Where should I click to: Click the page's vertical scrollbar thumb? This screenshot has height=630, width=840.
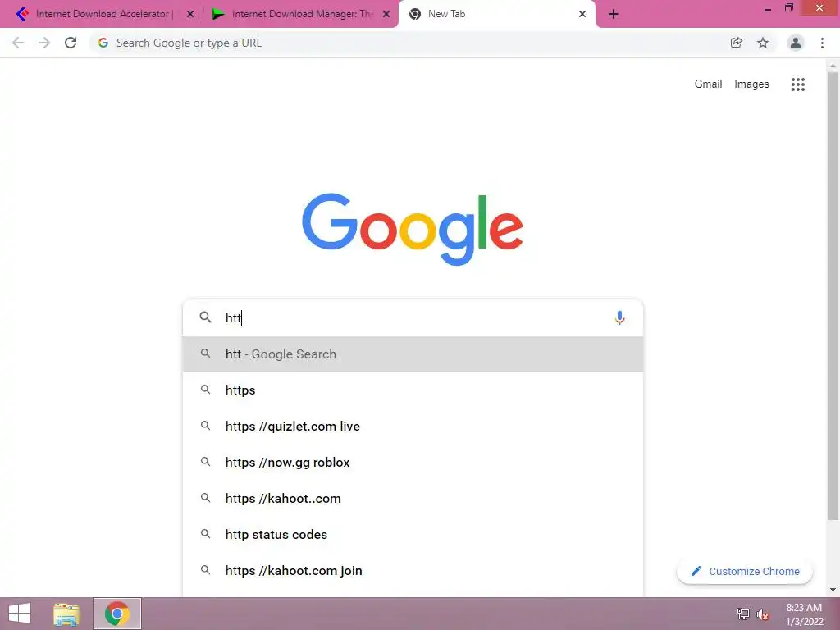tap(833, 295)
